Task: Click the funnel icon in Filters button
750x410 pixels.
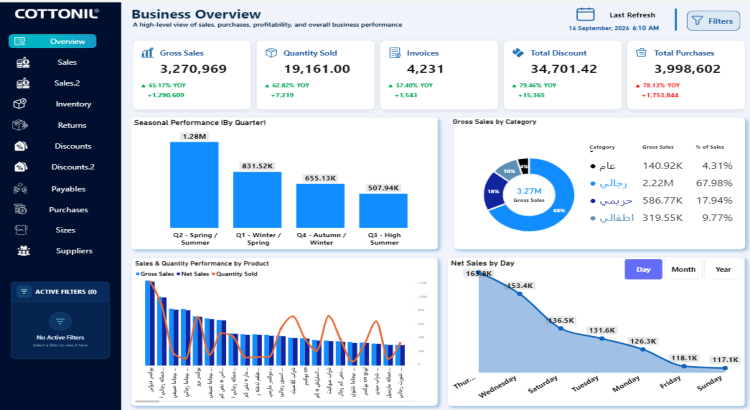Action: click(x=697, y=21)
